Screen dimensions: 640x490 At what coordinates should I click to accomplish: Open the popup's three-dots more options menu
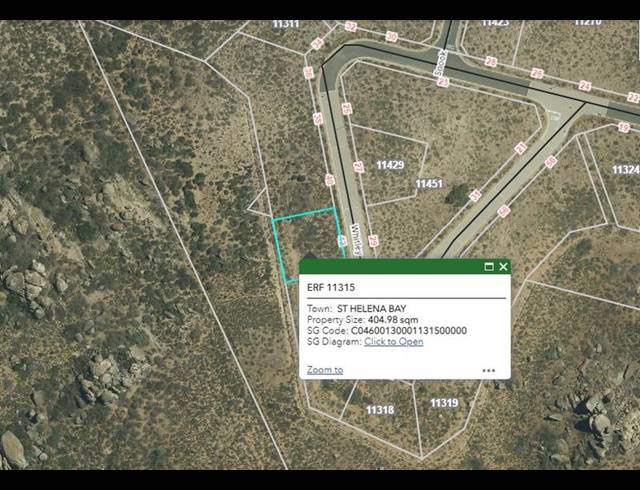pyautogui.click(x=489, y=371)
